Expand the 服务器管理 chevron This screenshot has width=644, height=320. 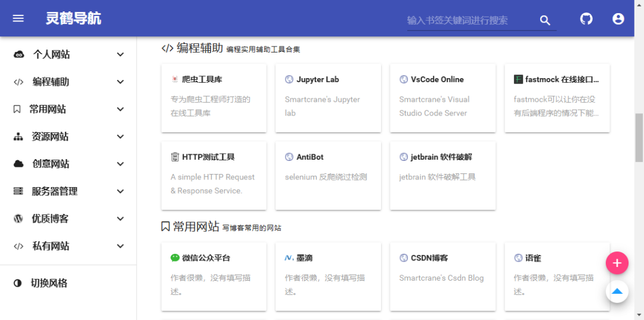[120, 192]
